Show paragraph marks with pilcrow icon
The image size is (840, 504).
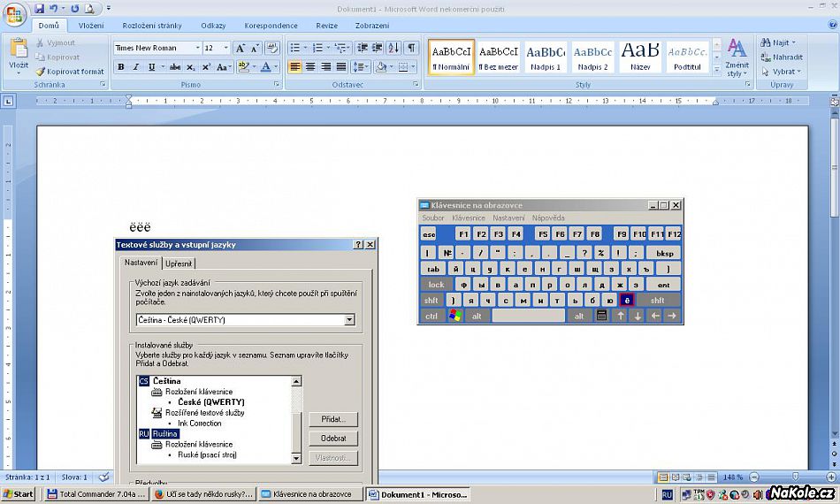point(411,48)
